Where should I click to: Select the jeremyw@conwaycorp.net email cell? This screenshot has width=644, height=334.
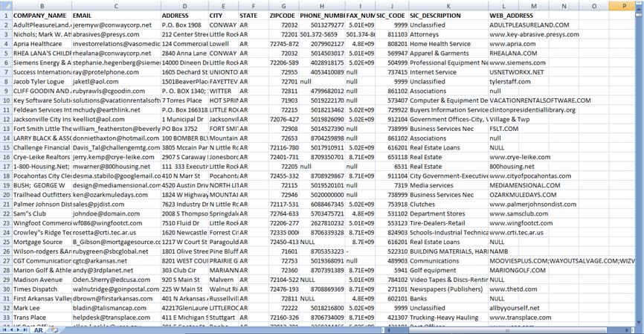[x=116, y=25]
